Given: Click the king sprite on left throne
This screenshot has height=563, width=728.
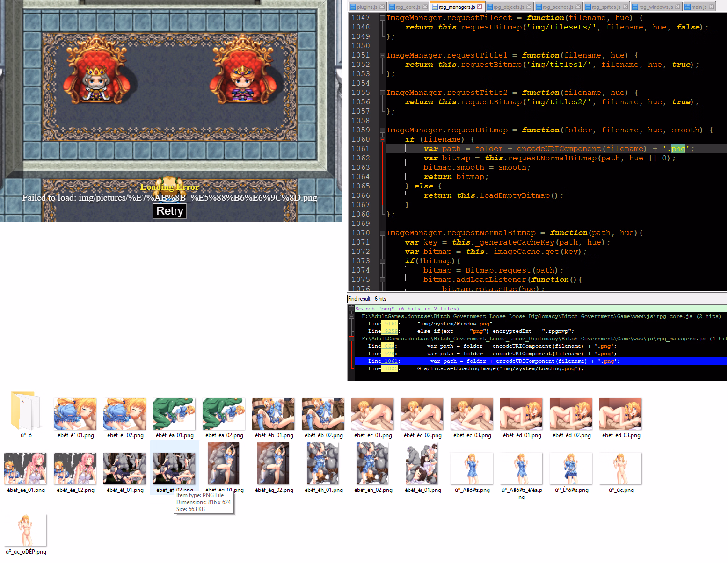Looking at the screenshot, I should pyautogui.click(x=97, y=83).
